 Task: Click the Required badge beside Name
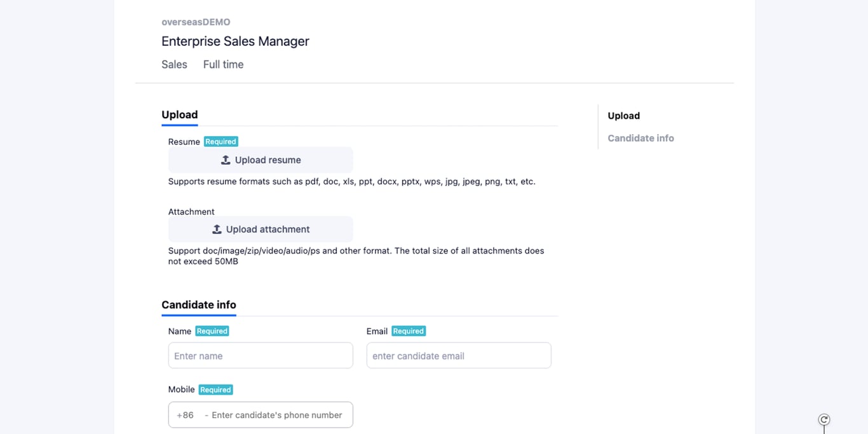(x=212, y=331)
